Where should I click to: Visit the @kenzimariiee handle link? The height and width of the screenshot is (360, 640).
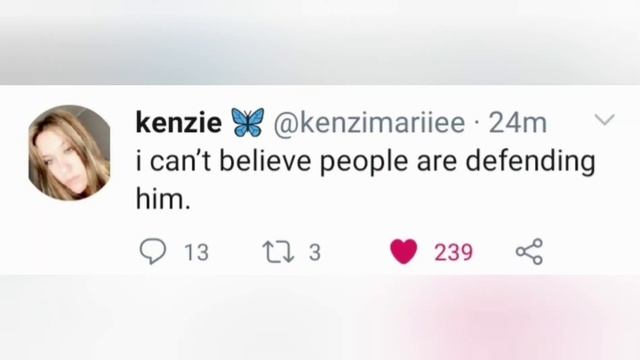pyautogui.click(x=369, y=122)
